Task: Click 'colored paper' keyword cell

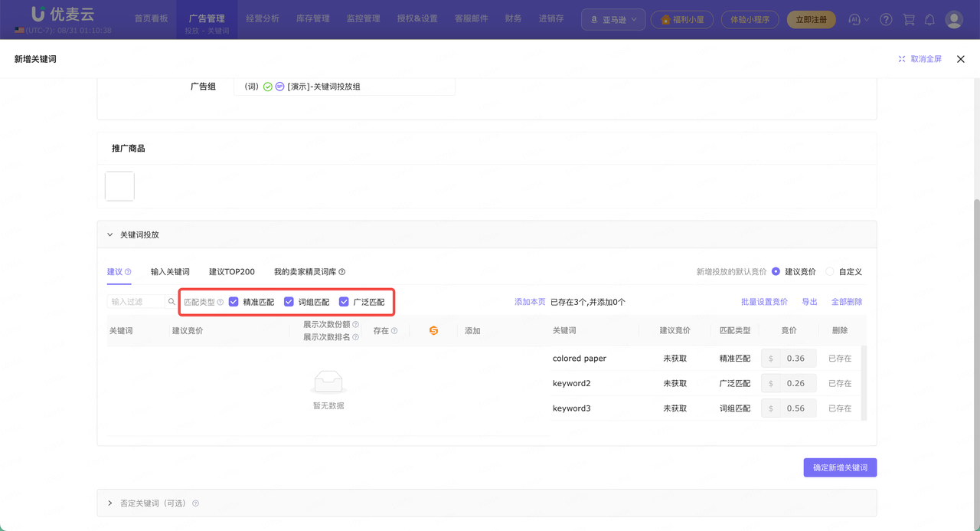Action: coord(580,359)
